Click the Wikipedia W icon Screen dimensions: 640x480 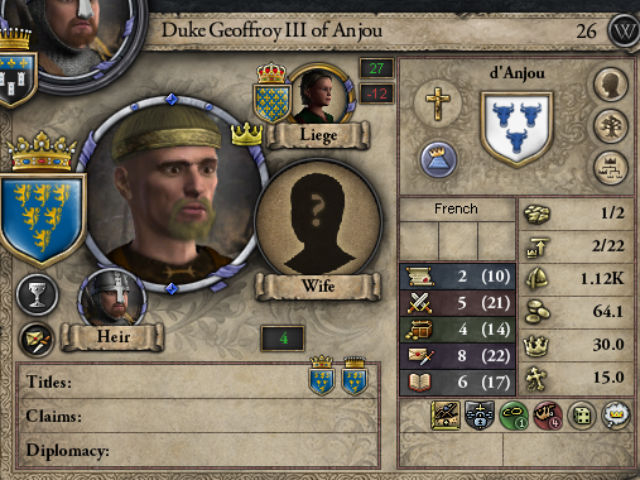pos(624,31)
